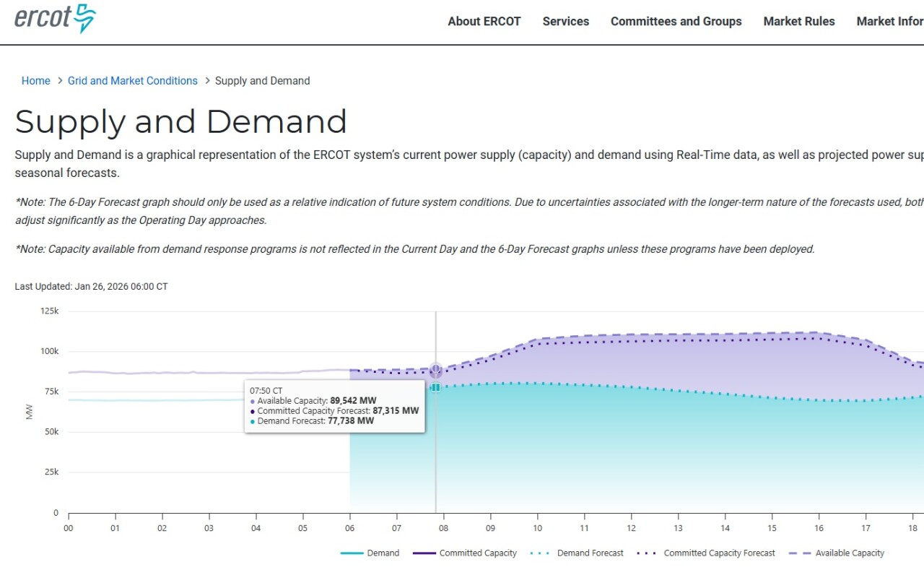
Task: Go to the Home breadcrumb link
Action: point(35,81)
